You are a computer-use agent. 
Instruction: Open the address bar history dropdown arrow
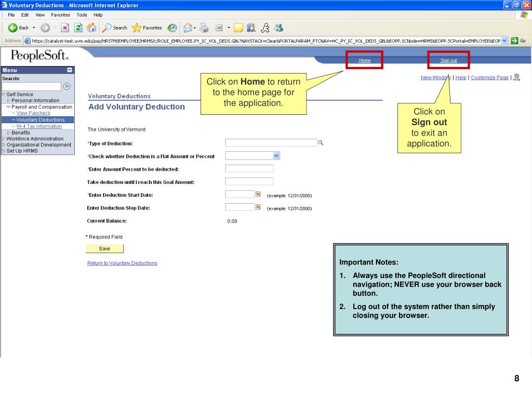click(x=504, y=41)
